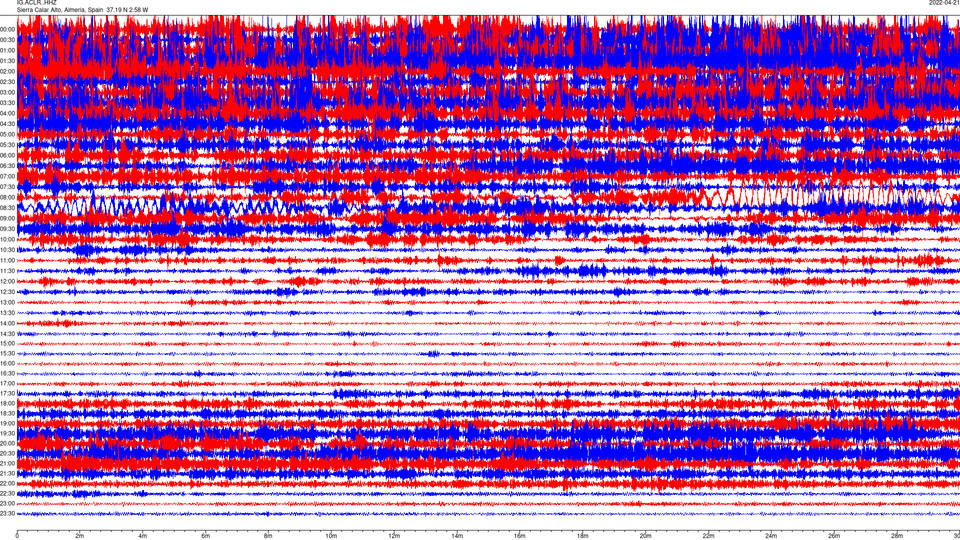Select the 07:30 time row label
Screen dimensions: 960x540
tap(7, 187)
